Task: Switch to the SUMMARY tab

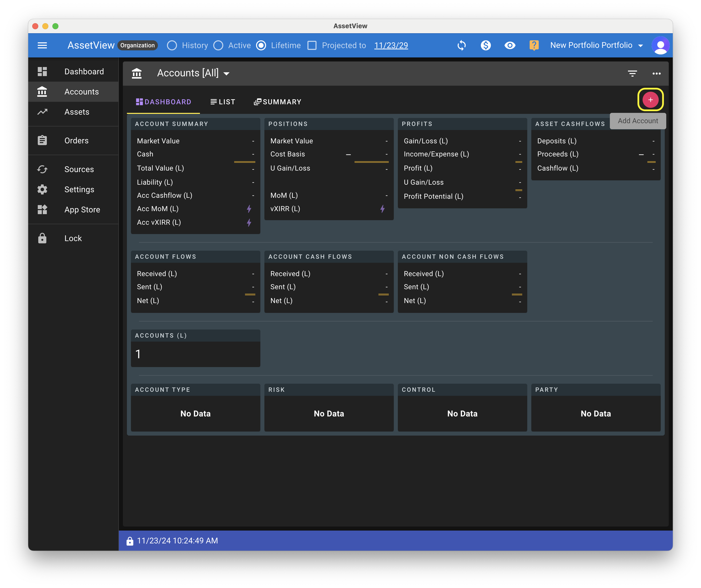Action: 277,102
